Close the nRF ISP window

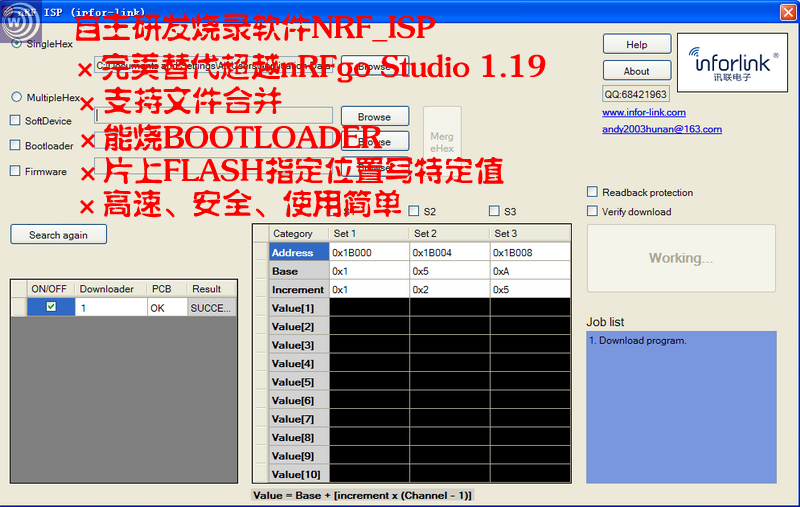tap(788, 12)
